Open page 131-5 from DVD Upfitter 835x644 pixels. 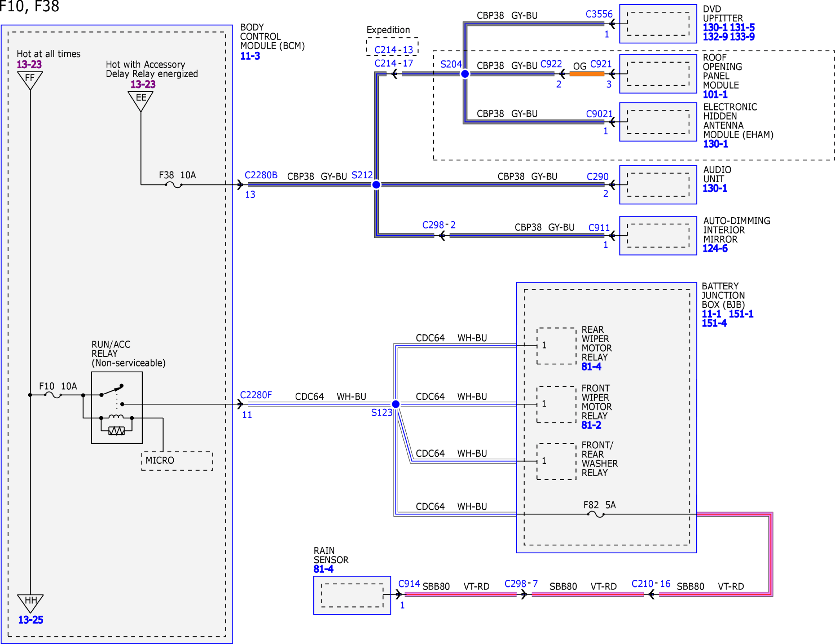(x=742, y=27)
